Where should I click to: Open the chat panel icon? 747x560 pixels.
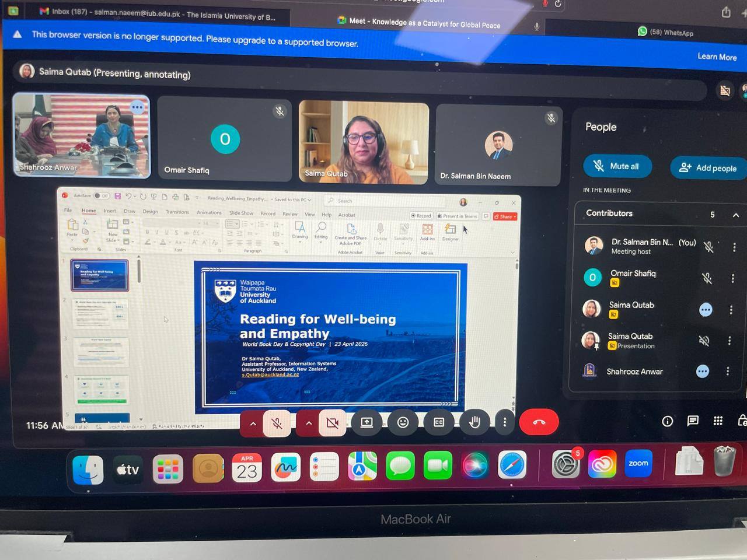[693, 421]
